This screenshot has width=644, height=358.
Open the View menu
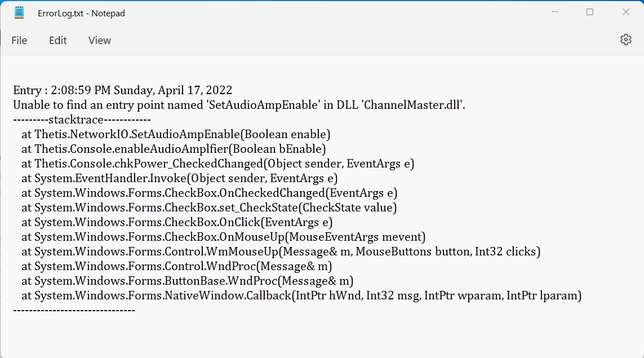point(100,40)
